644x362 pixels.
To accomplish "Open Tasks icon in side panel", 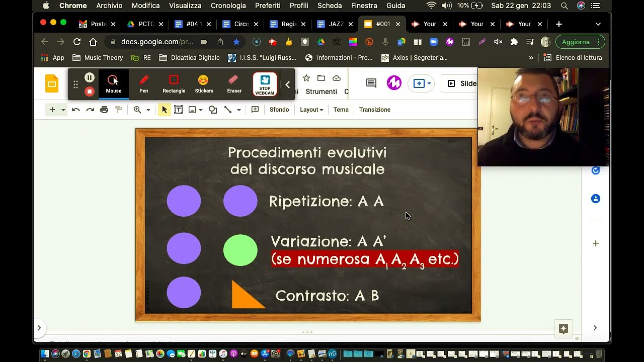I will (596, 170).
